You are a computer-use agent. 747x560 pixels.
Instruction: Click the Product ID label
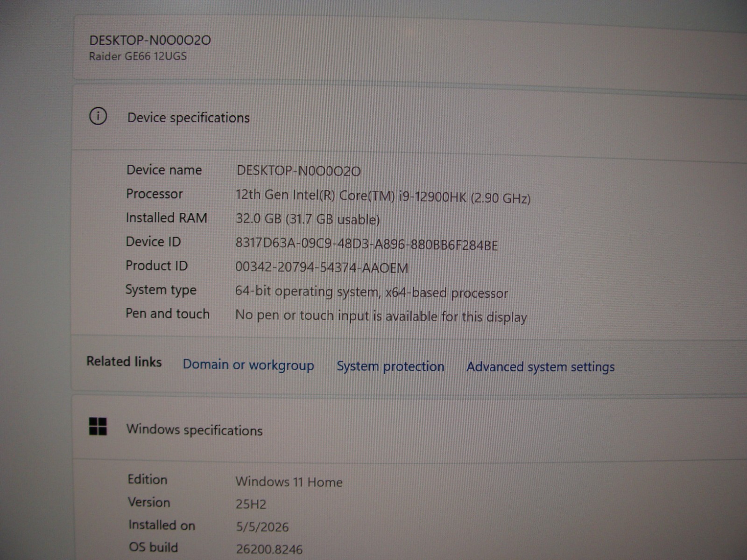point(156,265)
